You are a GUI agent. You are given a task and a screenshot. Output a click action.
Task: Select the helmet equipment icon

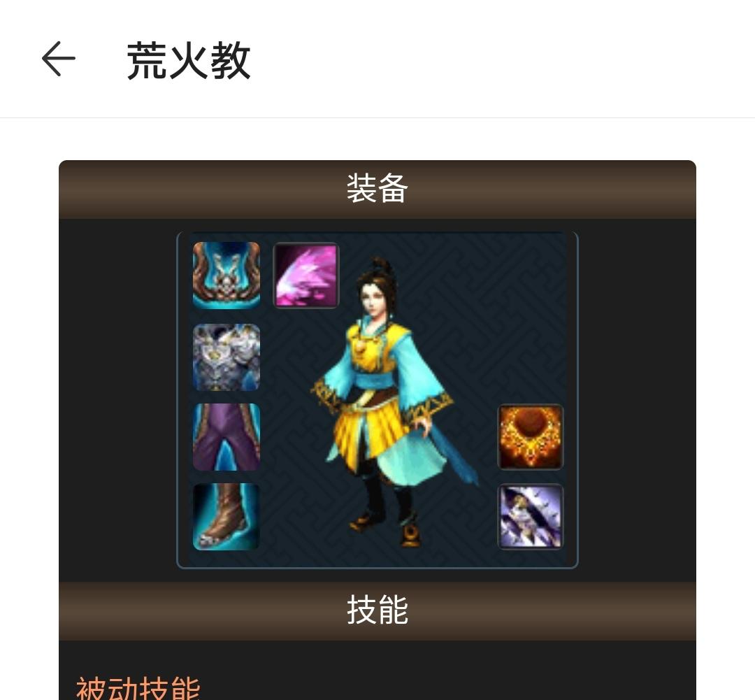point(226,275)
